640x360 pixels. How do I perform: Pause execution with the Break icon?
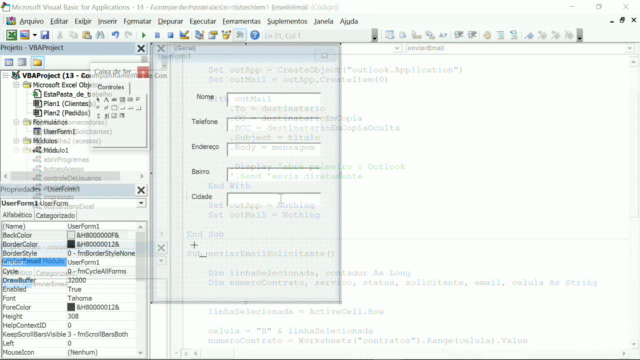tap(157, 36)
